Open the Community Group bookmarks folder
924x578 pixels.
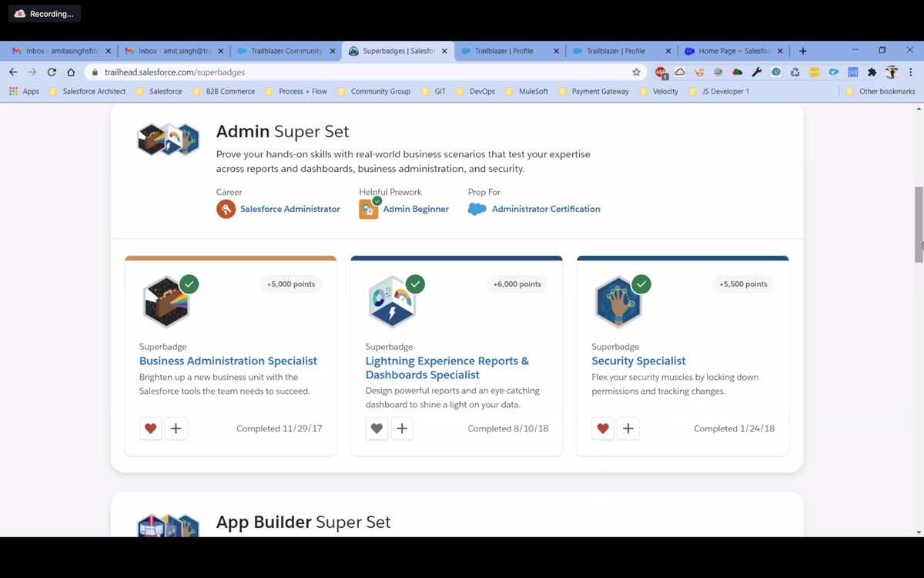(x=373, y=91)
